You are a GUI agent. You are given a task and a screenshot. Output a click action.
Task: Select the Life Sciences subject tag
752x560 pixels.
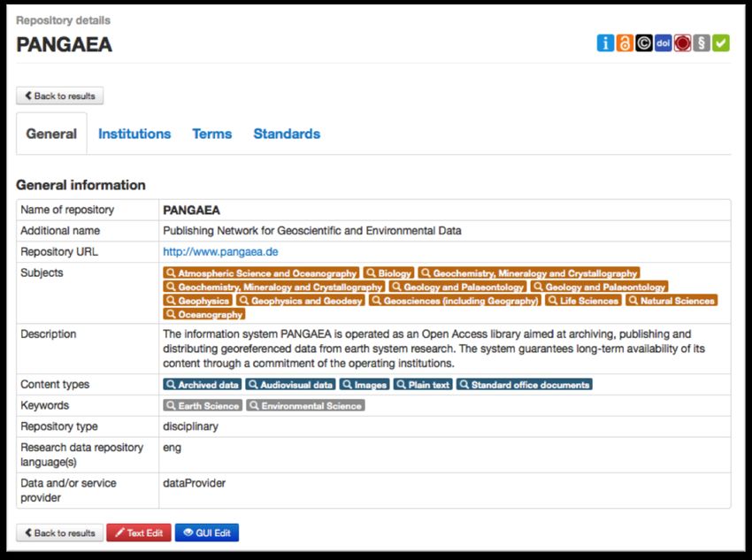point(583,301)
